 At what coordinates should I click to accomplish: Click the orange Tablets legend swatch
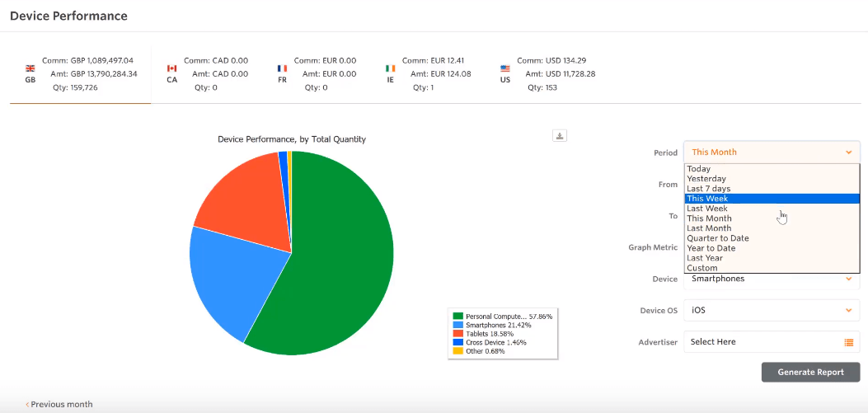457,334
